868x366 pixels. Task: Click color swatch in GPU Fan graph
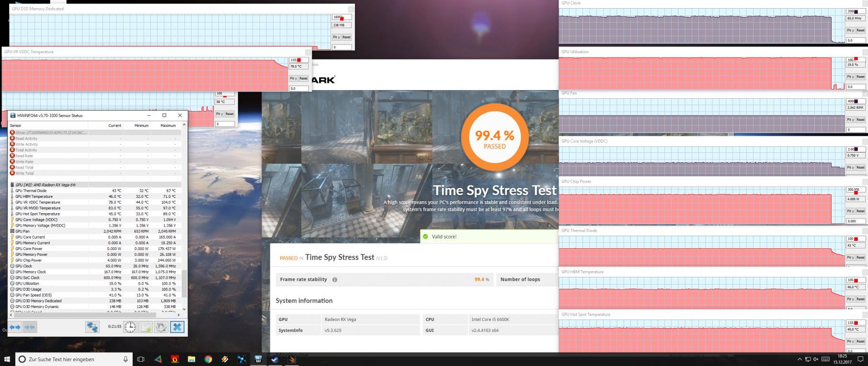coord(856,102)
